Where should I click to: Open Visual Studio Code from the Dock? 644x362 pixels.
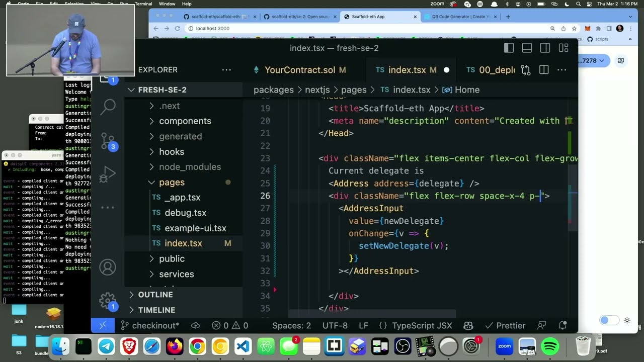coord(243,346)
